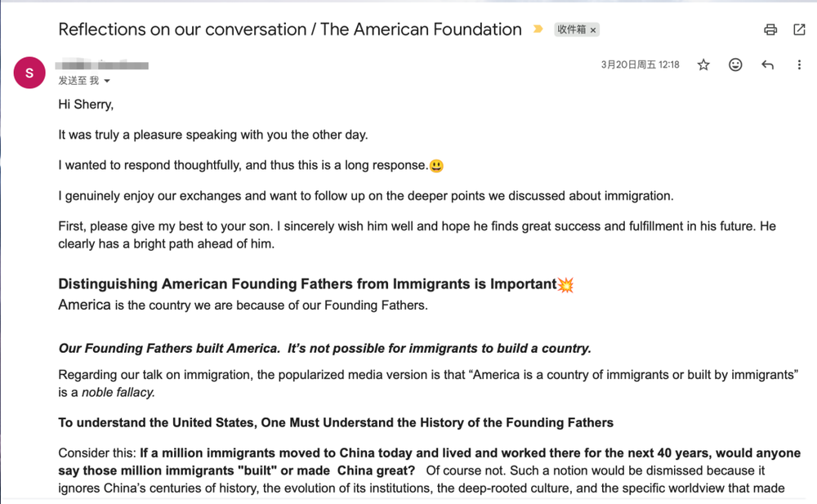Click the 'Hi Sherry,' greeting line
This screenshot has width=817, height=504.
click(x=86, y=105)
